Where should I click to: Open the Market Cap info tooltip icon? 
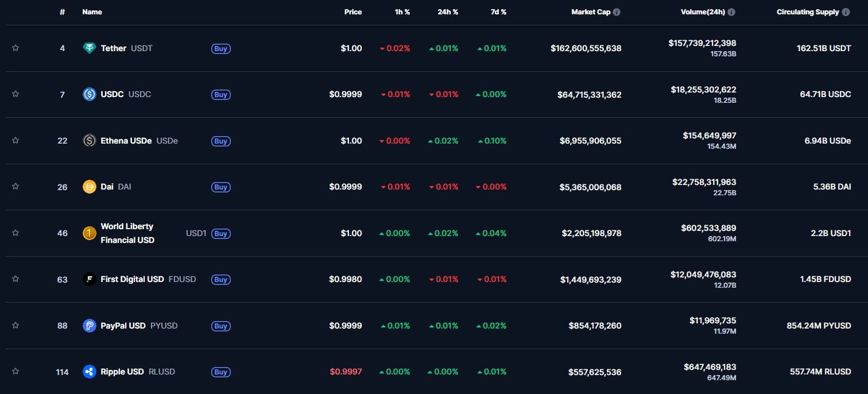click(x=617, y=12)
